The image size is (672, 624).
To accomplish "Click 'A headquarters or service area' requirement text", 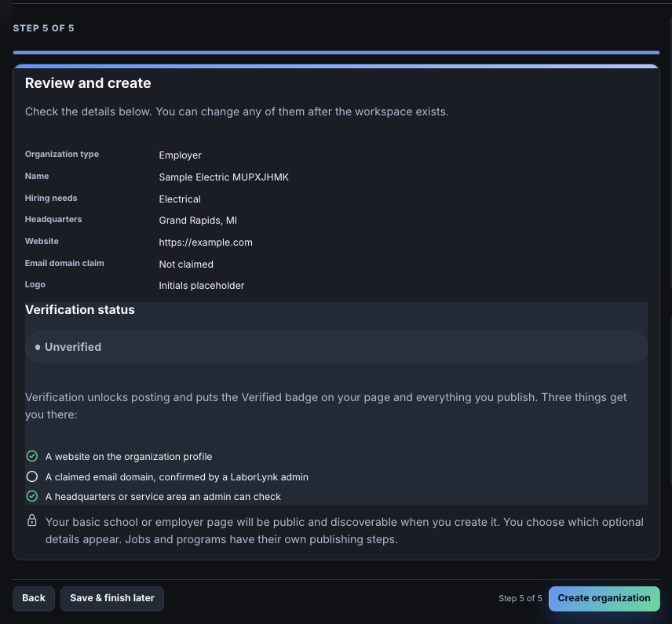I will 163,497.
